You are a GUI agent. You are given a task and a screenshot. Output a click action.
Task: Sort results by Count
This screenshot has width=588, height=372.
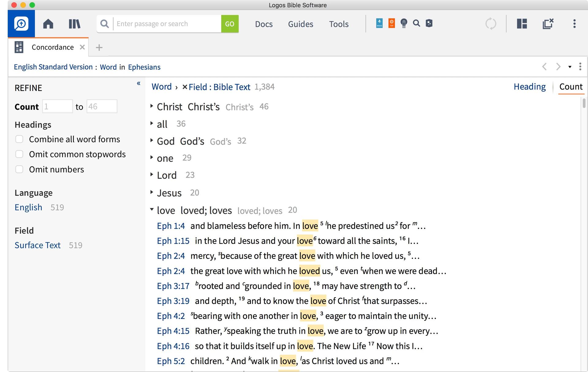coord(571,87)
